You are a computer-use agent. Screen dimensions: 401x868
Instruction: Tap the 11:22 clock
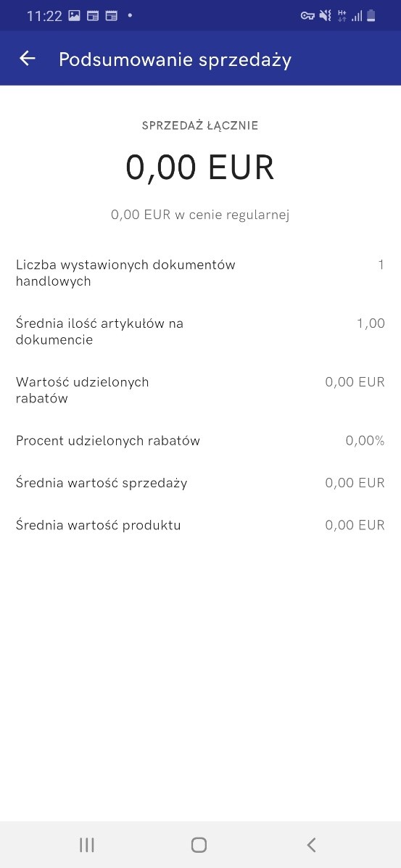click(44, 16)
